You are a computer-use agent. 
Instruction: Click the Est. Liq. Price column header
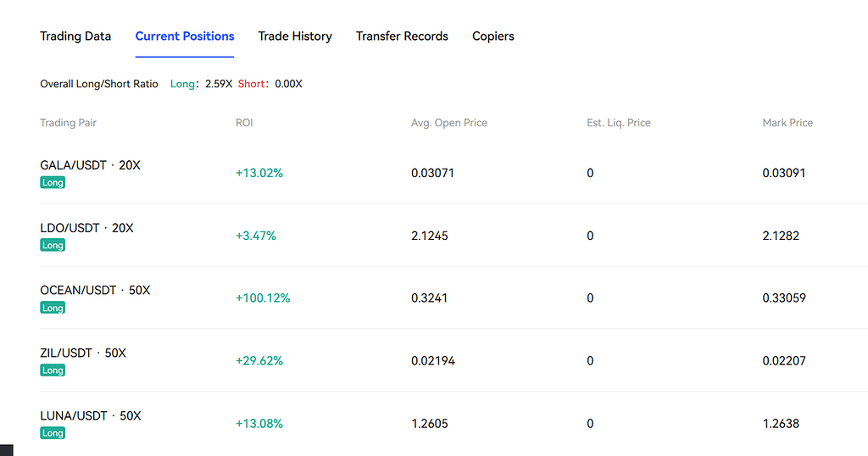[619, 123]
